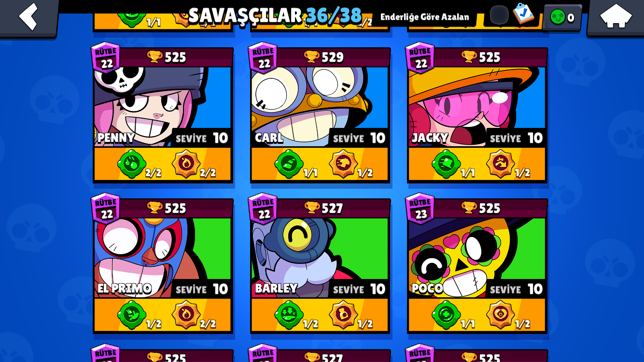Open the sort order 'Enderliğe Göre Azalan'
Image resolution: width=644 pixels, height=362 pixels.
pos(424,17)
